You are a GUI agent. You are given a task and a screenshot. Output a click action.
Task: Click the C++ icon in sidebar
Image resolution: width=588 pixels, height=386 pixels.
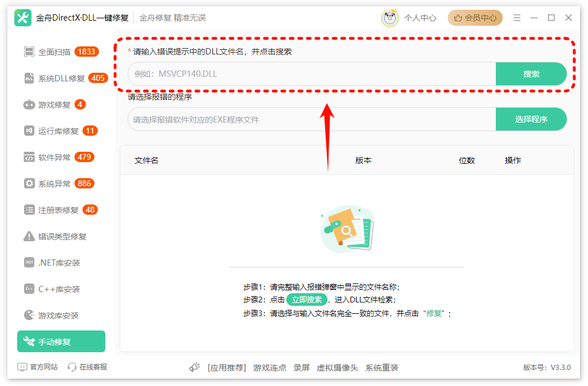pos(29,289)
